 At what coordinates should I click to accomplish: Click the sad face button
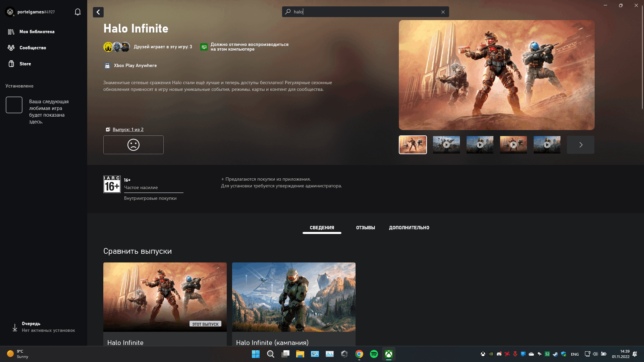(x=133, y=145)
